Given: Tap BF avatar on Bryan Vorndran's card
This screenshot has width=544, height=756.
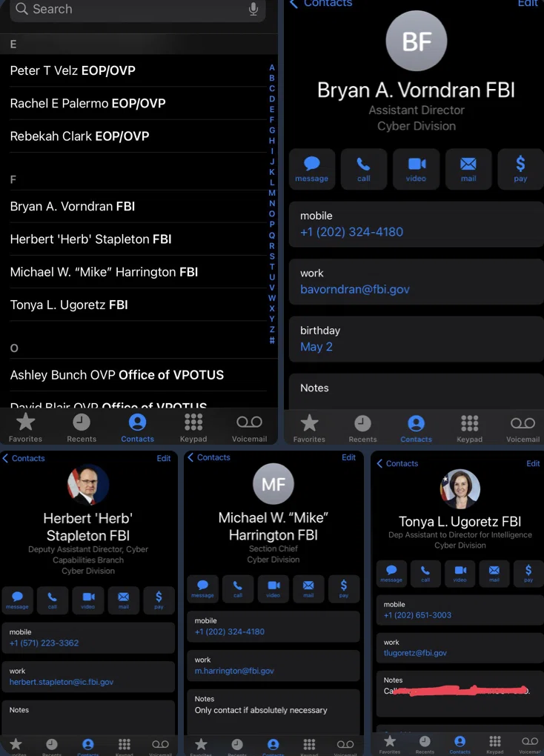Looking at the screenshot, I should 417,41.
